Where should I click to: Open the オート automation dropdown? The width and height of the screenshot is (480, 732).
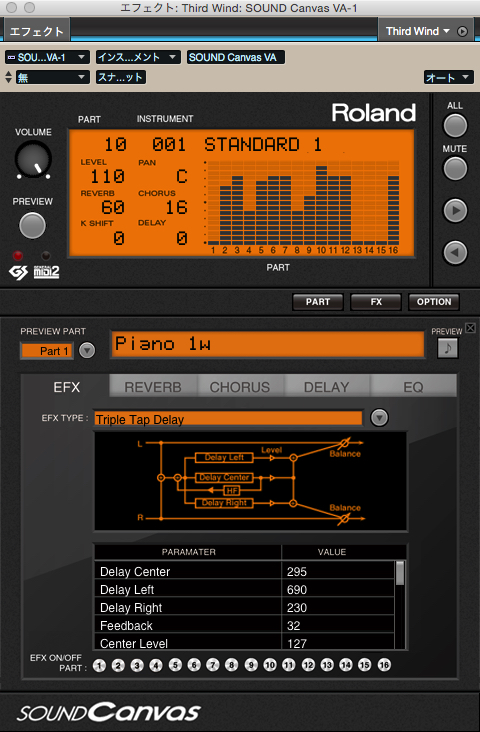pos(449,77)
